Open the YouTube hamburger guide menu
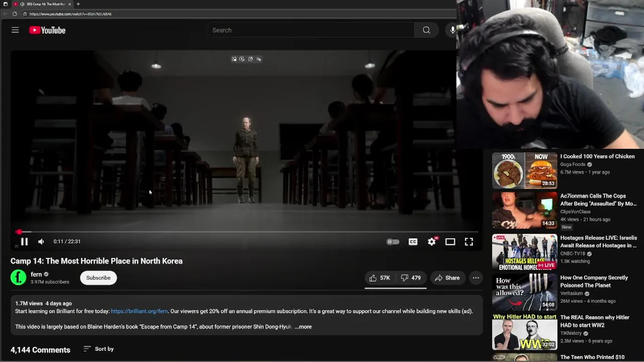 coord(15,30)
